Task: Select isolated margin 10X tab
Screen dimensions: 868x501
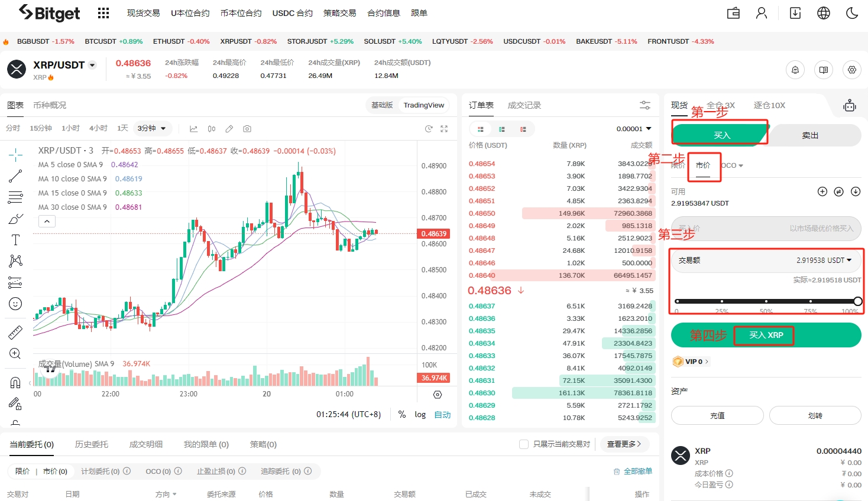Action: 769,105
